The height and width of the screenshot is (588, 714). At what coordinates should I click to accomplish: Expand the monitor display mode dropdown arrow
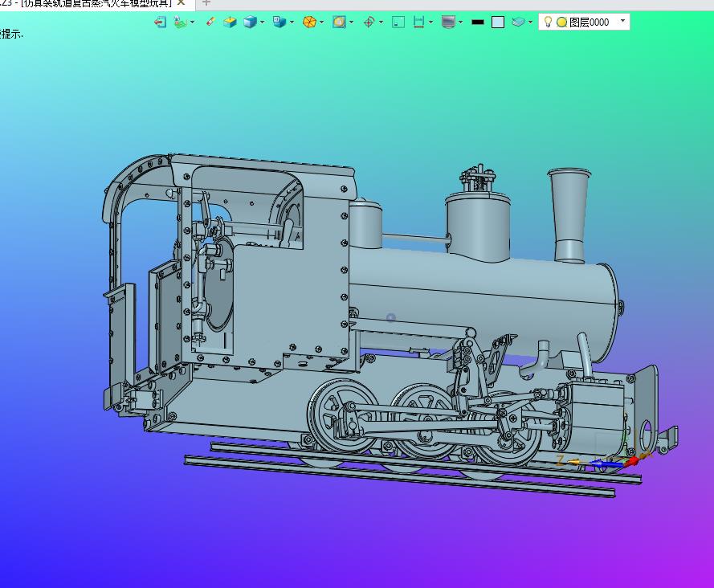[x=460, y=22]
